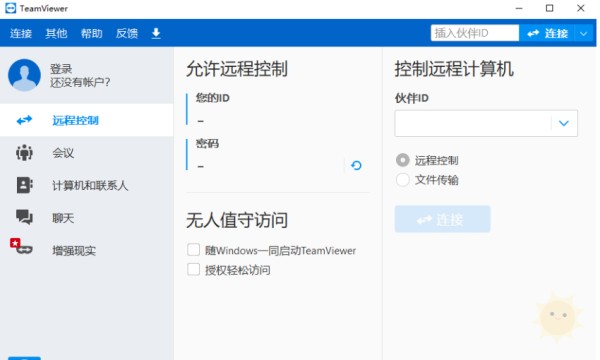Click the 密码 value dash
600x360 pixels.
(x=201, y=166)
